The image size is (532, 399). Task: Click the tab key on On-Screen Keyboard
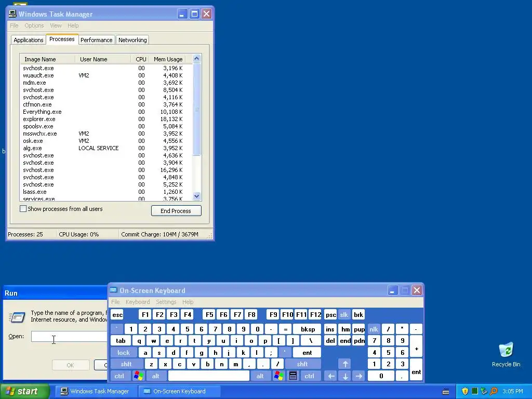121,341
